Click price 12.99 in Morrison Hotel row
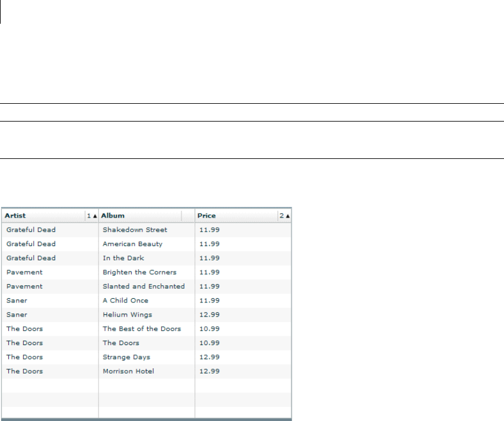 [x=209, y=371]
